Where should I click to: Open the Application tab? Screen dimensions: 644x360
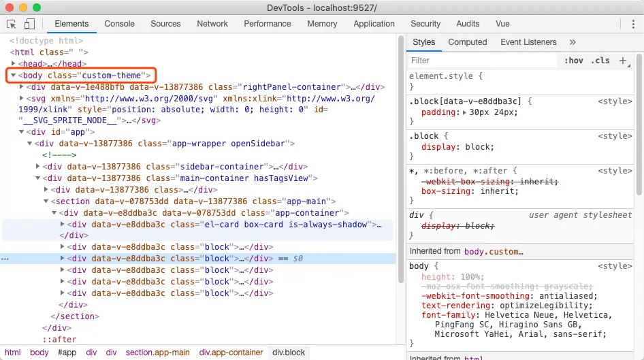click(x=374, y=24)
